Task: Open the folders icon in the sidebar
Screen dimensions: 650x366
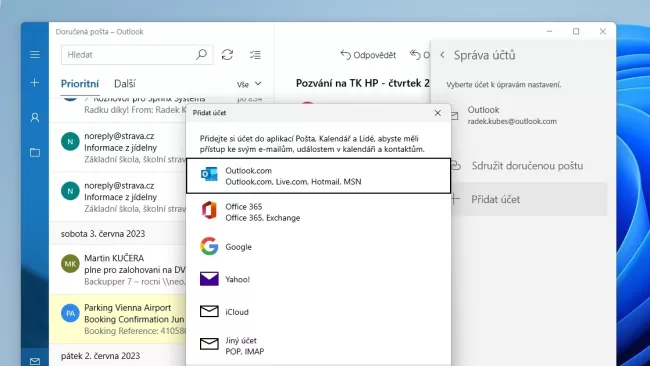Action: pyautogui.click(x=35, y=153)
